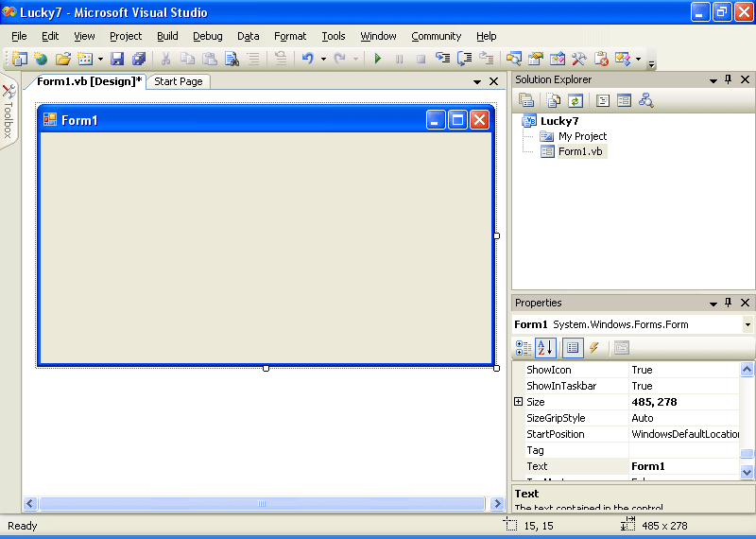Click the Start Debugging play icon

tap(378, 59)
